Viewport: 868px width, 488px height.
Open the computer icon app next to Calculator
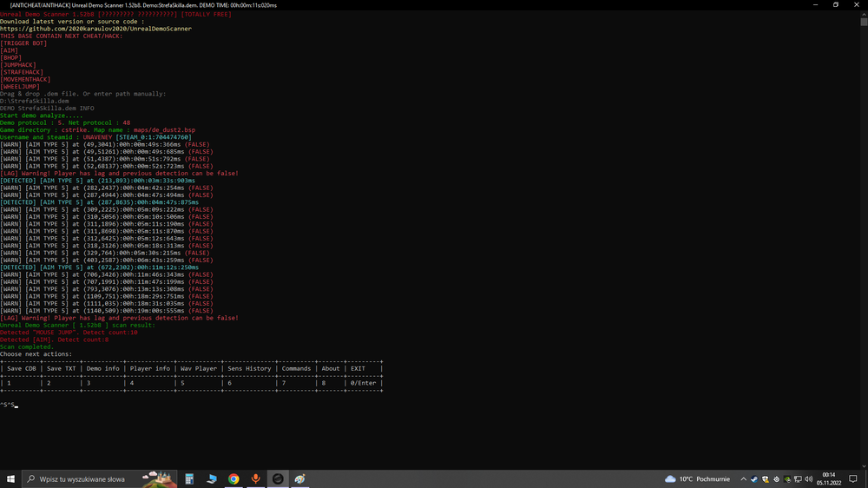212,479
